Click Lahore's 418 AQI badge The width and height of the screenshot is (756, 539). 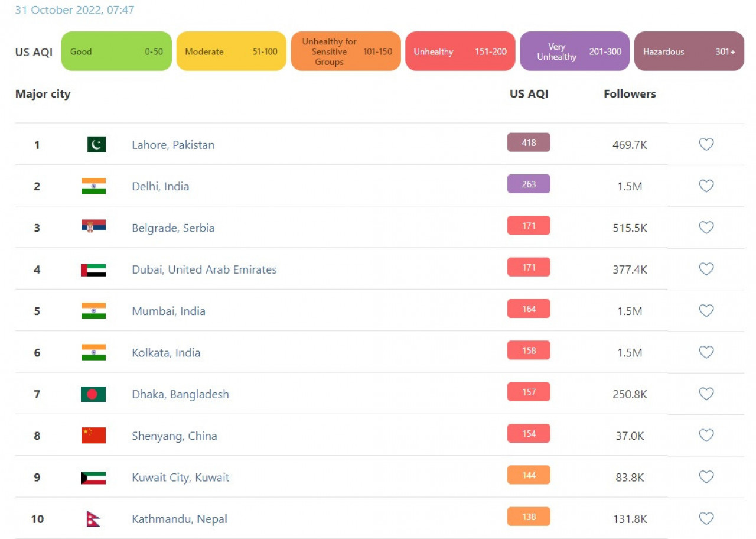pyautogui.click(x=529, y=142)
